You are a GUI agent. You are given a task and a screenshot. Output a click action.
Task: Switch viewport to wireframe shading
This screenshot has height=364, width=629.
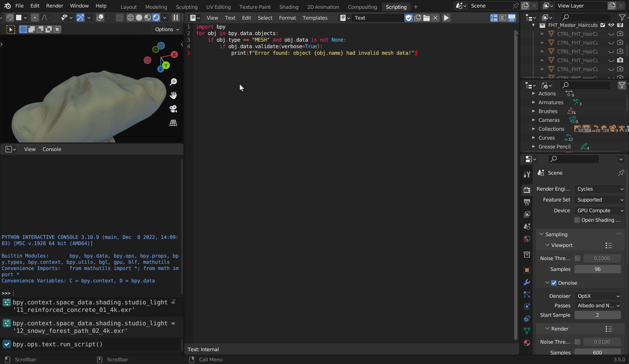coord(130,18)
